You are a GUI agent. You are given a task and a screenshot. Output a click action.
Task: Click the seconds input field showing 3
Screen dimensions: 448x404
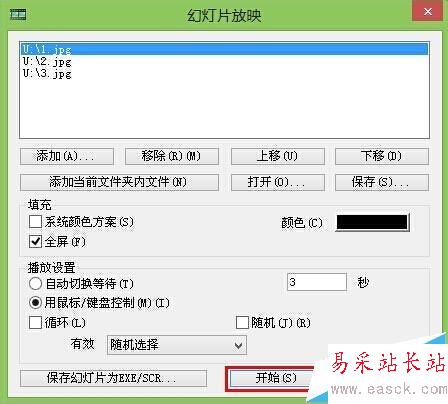pos(317,282)
